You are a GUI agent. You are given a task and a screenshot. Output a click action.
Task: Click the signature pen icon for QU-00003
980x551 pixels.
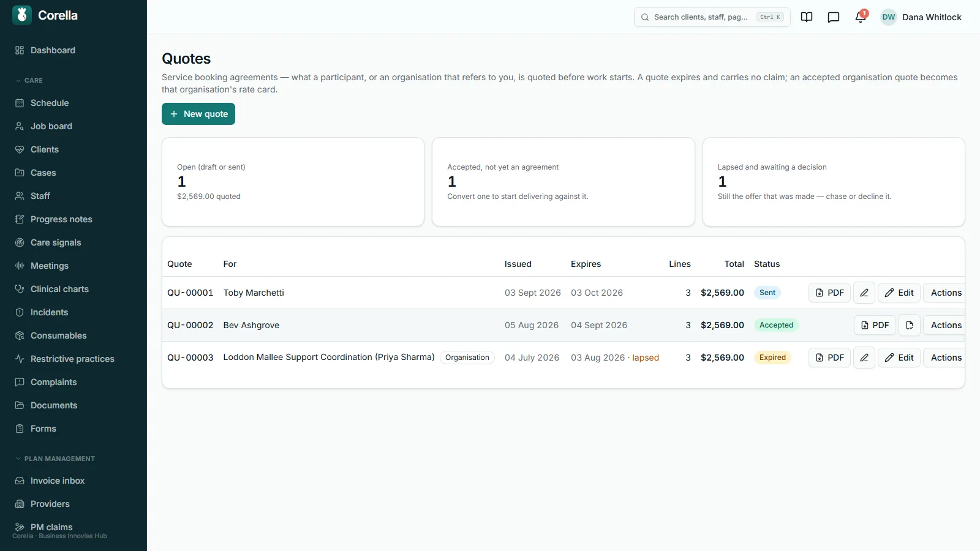(864, 358)
